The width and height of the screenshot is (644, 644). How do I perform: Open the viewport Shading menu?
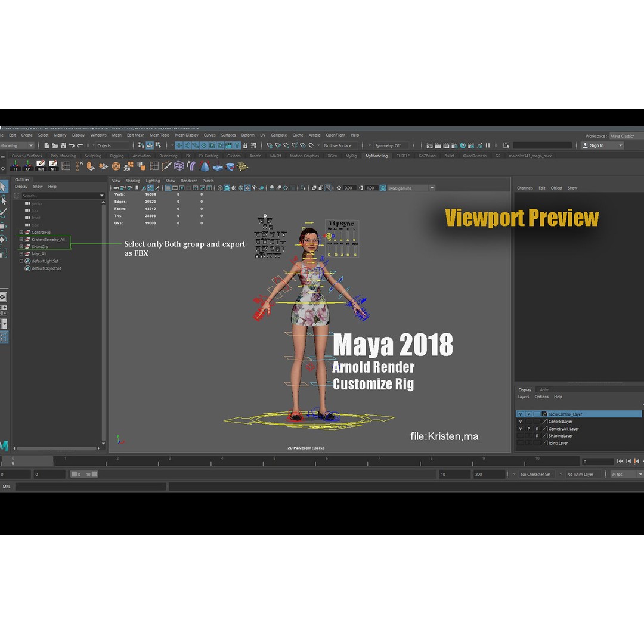(x=132, y=181)
